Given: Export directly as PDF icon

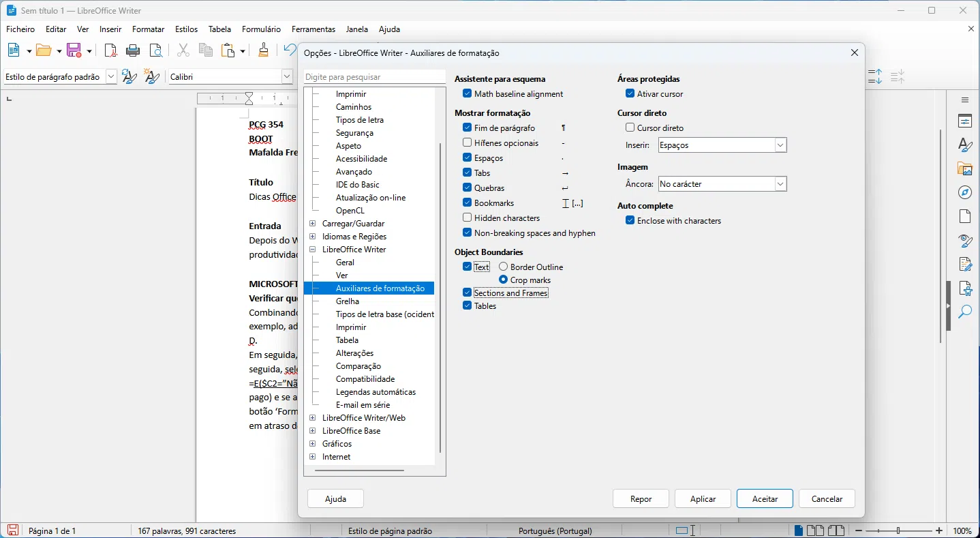Looking at the screenshot, I should click(110, 50).
